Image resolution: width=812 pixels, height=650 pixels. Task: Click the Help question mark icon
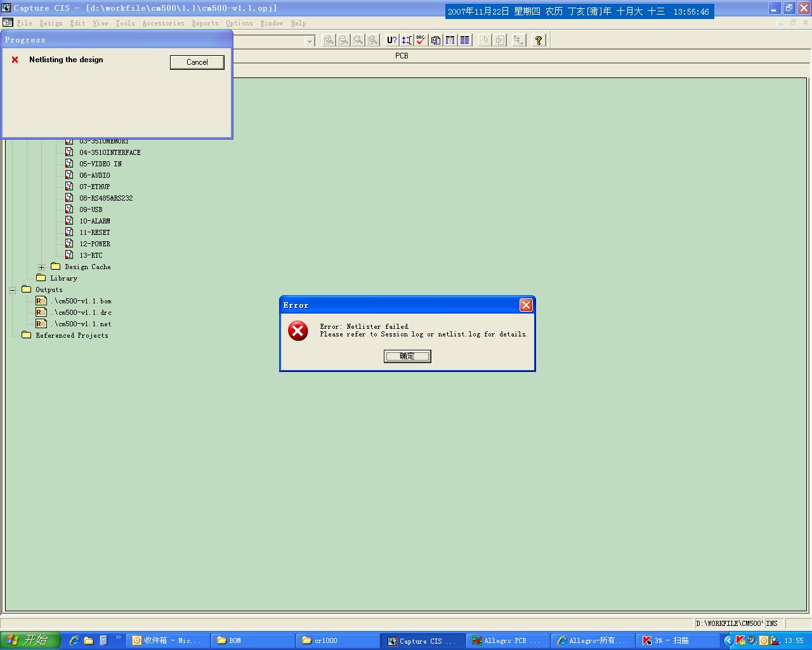pos(539,40)
